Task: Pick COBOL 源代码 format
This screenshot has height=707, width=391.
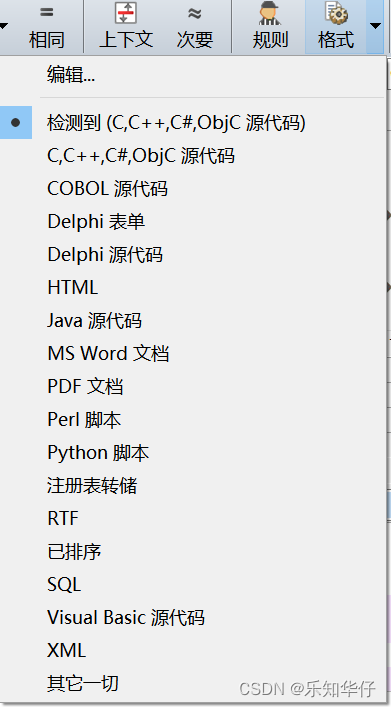Action: point(107,188)
